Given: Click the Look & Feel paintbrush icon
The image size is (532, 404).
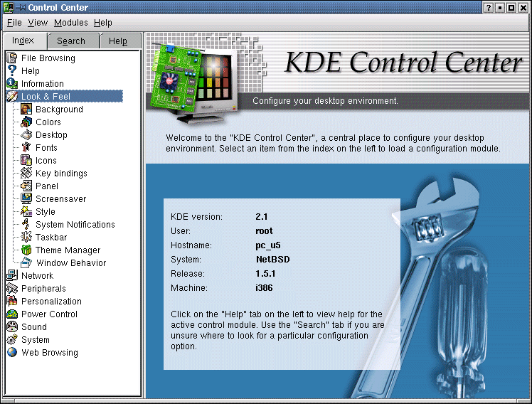Looking at the screenshot, I should [12, 96].
